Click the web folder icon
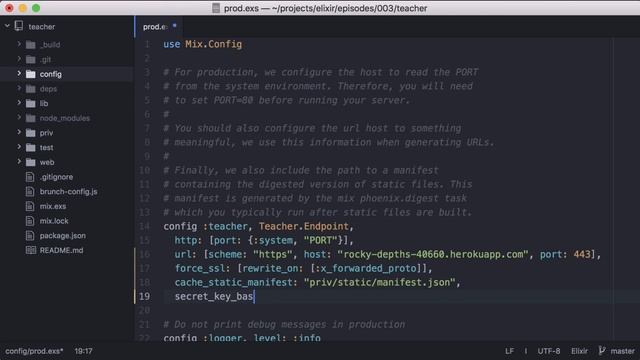640x360 pixels. [x=31, y=162]
